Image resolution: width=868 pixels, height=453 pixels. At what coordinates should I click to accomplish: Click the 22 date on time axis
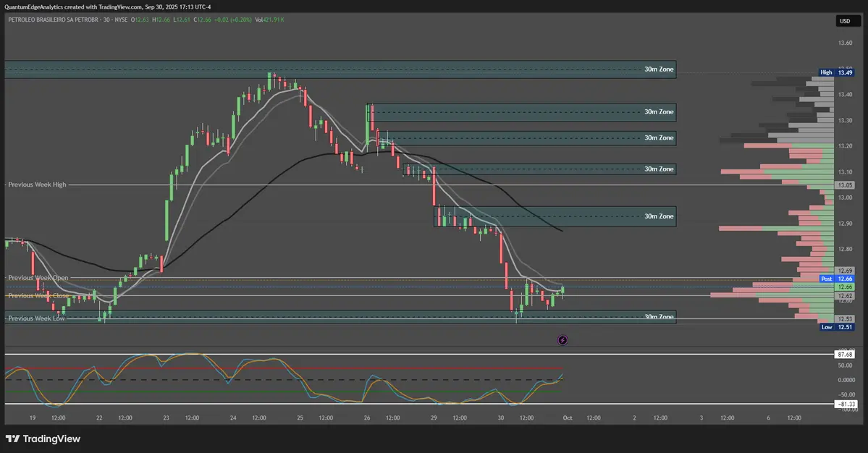tap(99, 418)
